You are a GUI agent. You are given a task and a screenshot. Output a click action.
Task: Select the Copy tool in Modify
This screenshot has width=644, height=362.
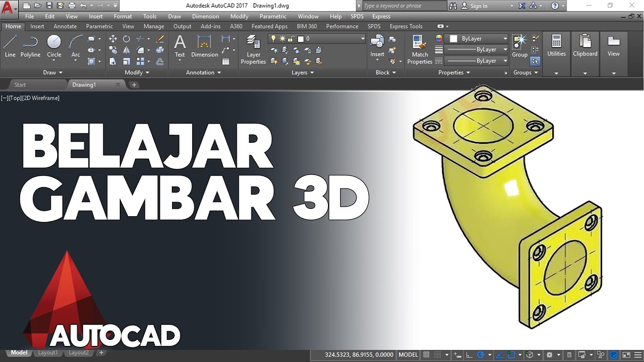113,50
